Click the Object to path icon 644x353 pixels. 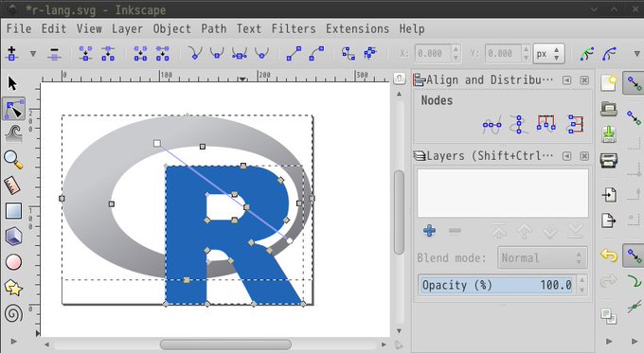point(349,53)
